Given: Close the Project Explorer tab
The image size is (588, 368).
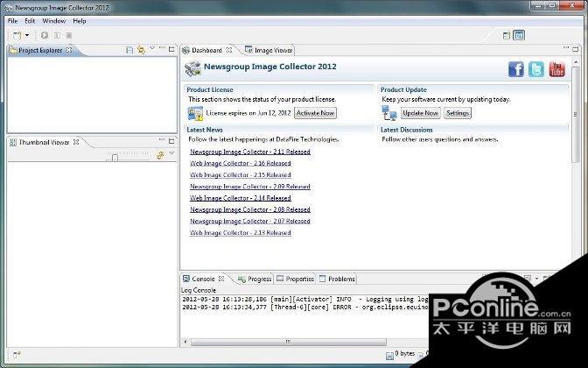Looking at the screenshot, I should [x=69, y=50].
